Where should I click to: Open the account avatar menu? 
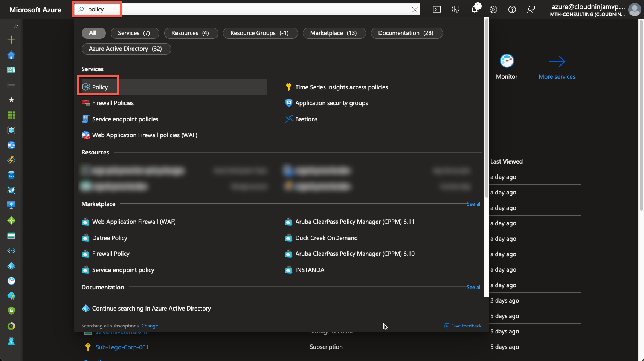coord(635,9)
